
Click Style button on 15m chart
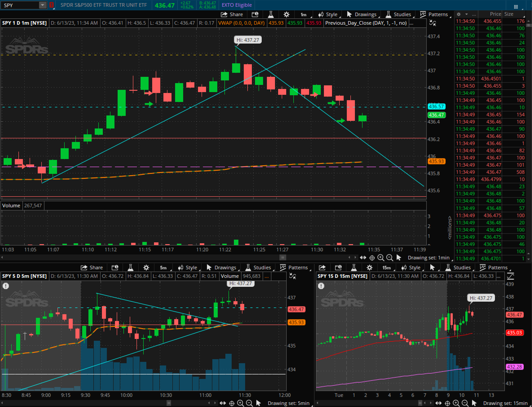pyautogui.click(x=411, y=268)
